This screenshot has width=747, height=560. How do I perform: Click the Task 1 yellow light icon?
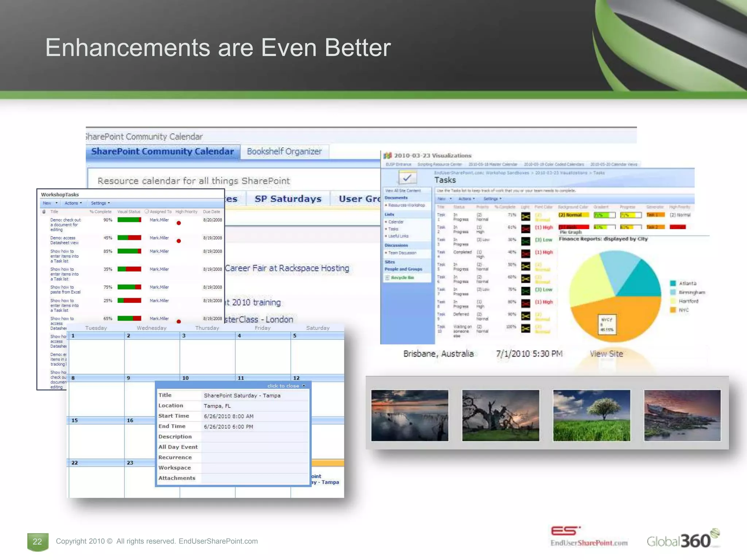(526, 217)
